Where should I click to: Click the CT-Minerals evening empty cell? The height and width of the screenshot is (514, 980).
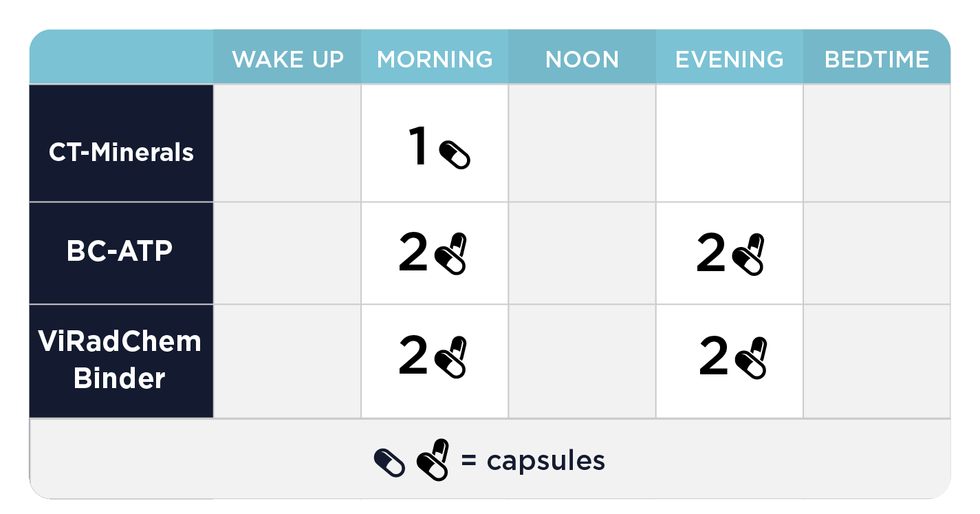[729, 143]
